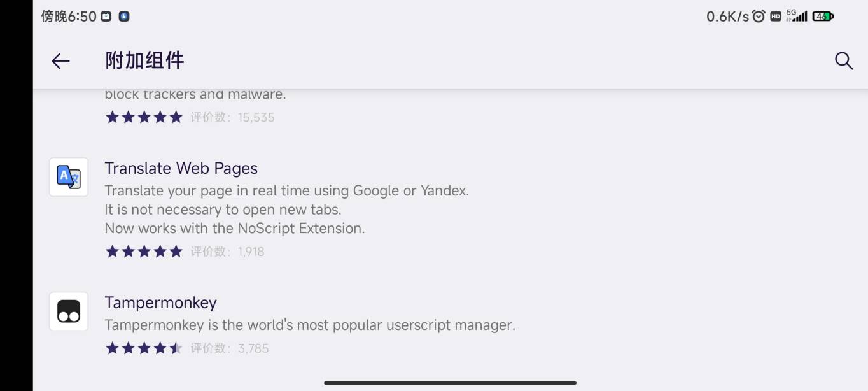Tap the Translate Web Pages star rating

144,252
